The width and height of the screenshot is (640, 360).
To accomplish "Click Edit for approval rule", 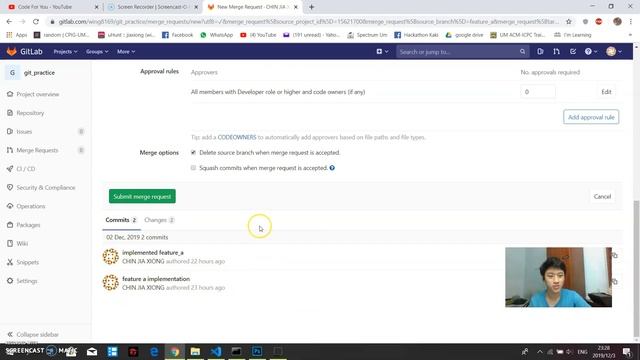I will 606,92.
